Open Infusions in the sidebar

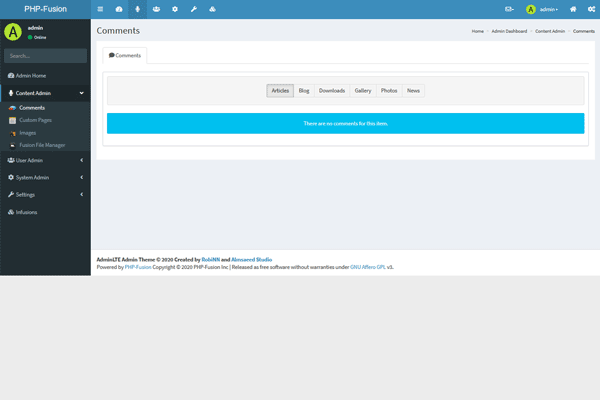[45, 212]
